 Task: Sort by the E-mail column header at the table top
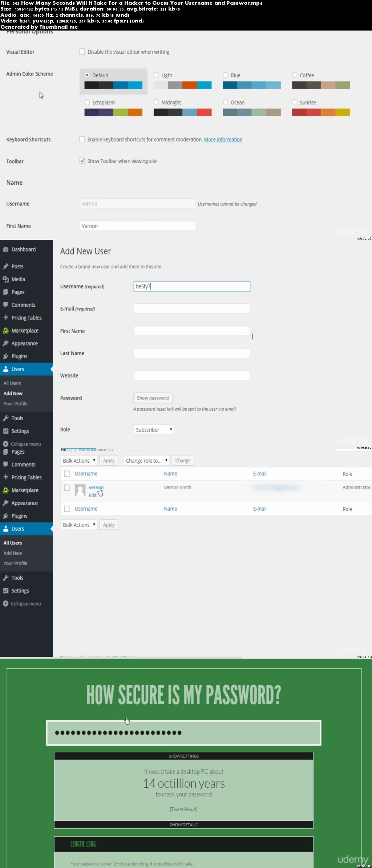pos(260,474)
